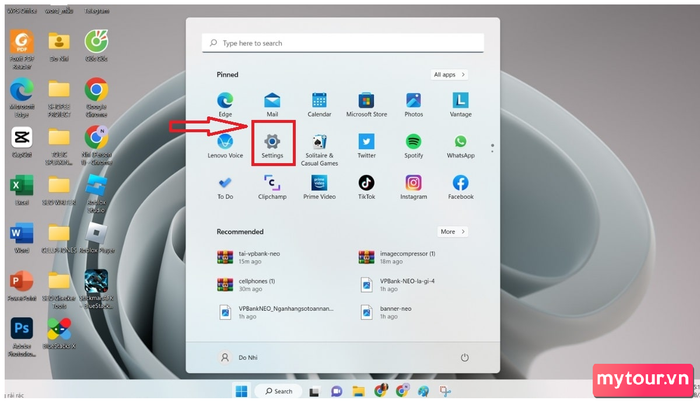Open WhatsApp from pinned apps

pyautogui.click(x=461, y=146)
